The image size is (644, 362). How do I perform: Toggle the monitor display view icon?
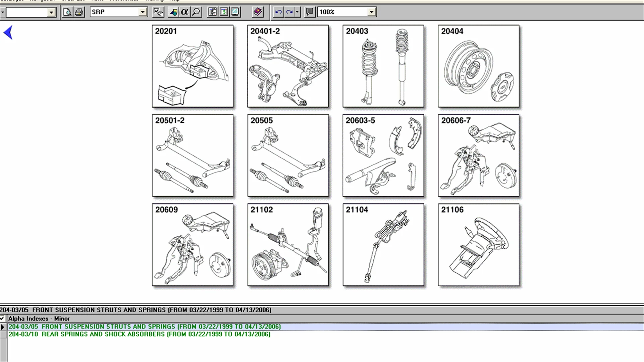[235, 12]
